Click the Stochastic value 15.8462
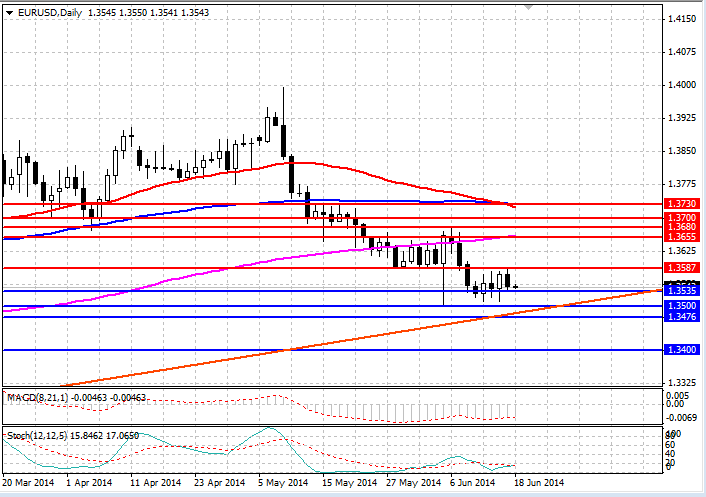This screenshot has width=706, height=497. [86, 436]
